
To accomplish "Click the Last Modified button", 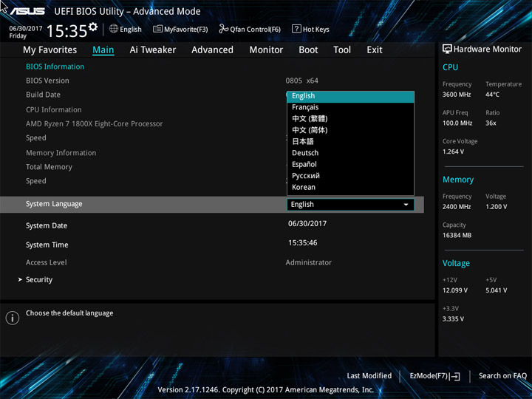I will point(369,376).
